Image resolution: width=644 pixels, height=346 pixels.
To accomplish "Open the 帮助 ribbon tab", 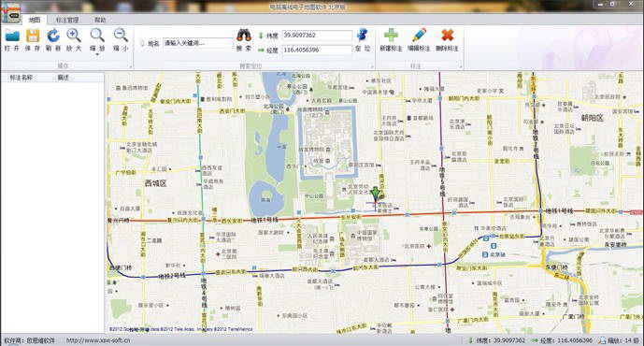I will tap(100, 20).
